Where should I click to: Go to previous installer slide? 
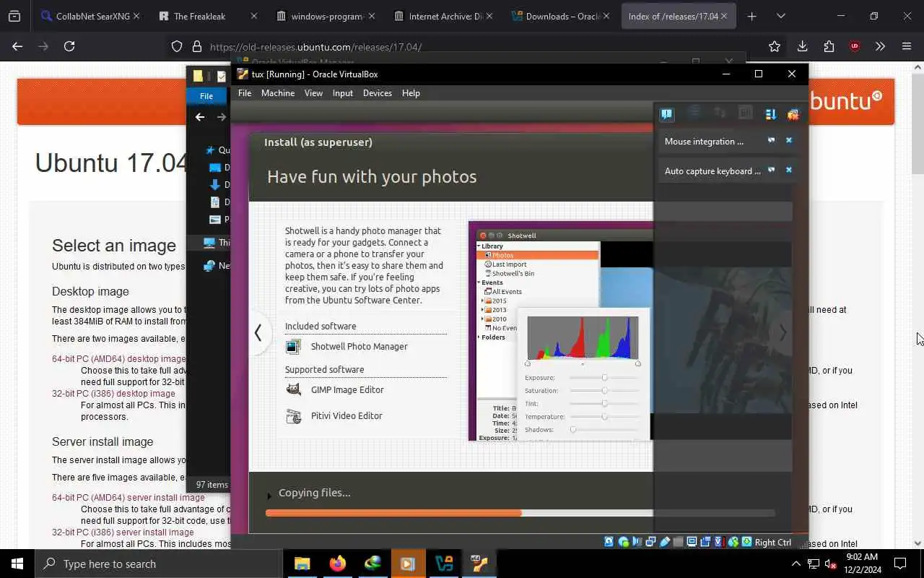258,332
